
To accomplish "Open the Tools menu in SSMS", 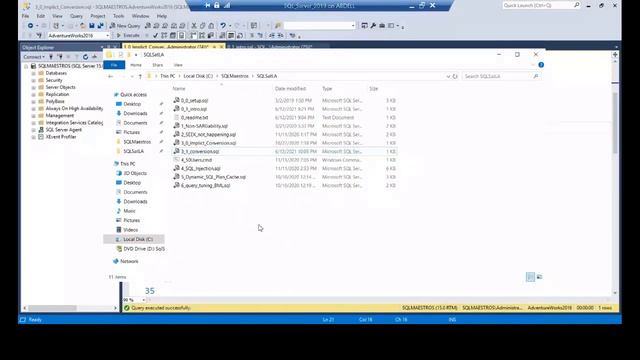I will (x=118, y=16).
